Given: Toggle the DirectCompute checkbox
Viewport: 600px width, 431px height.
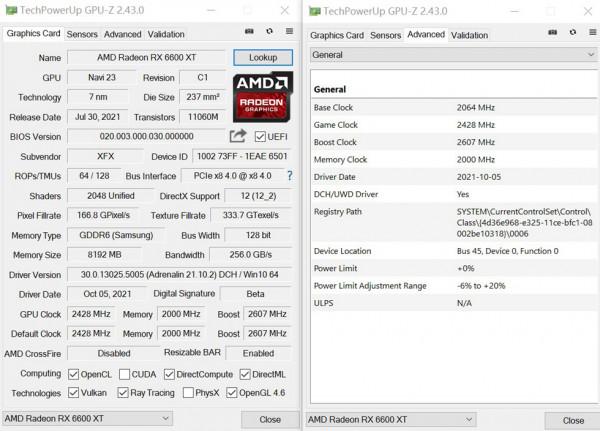Looking at the screenshot, I should coord(169,374).
